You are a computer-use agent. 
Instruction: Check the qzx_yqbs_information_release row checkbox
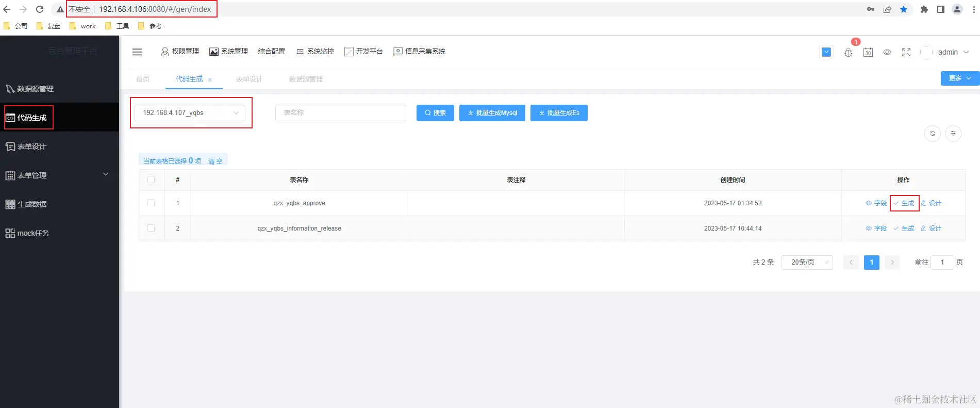[x=151, y=228]
